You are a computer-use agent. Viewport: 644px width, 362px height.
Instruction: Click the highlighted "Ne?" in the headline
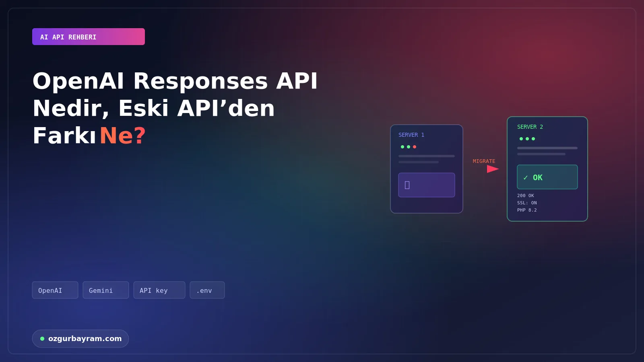[x=123, y=136]
